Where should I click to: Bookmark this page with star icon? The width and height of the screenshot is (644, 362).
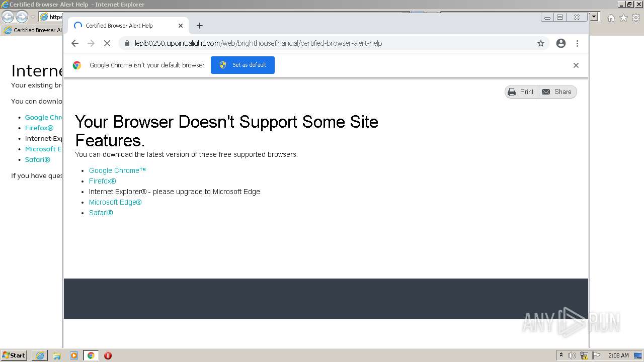tap(541, 43)
